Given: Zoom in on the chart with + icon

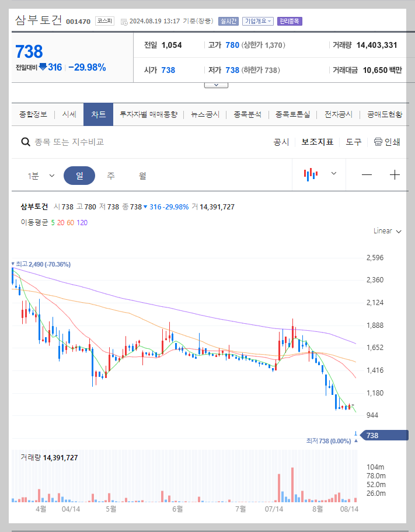Looking at the screenshot, I should pyautogui.click(x=395, y=174).
